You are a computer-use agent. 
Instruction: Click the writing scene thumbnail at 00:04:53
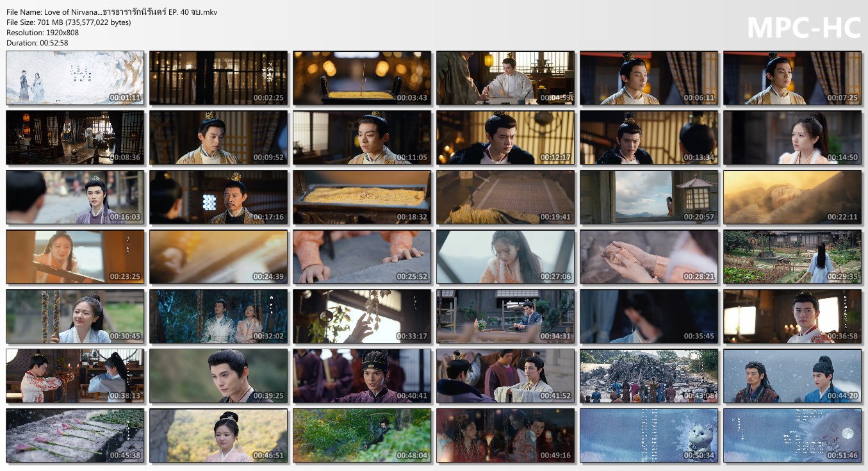505,78
